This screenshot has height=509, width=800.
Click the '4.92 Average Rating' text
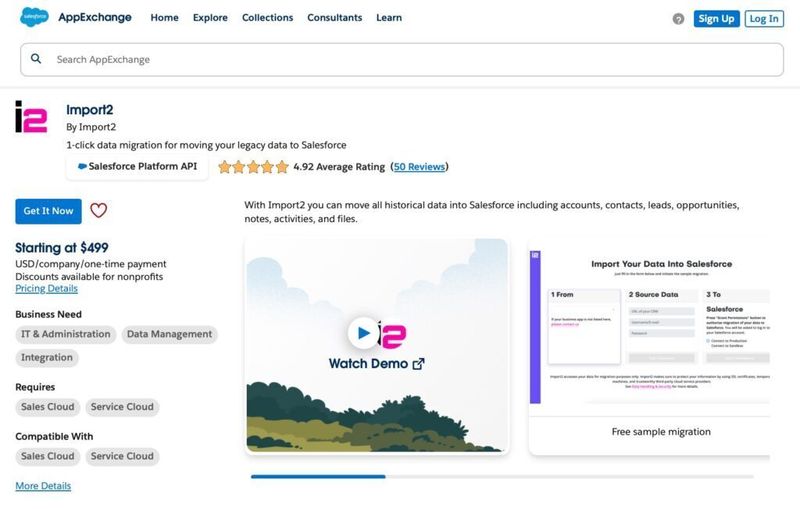coord(339,167)
